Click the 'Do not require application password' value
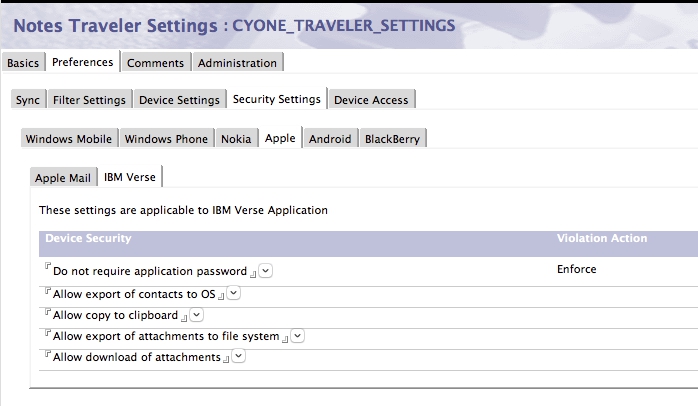 (x=150, y=271)
